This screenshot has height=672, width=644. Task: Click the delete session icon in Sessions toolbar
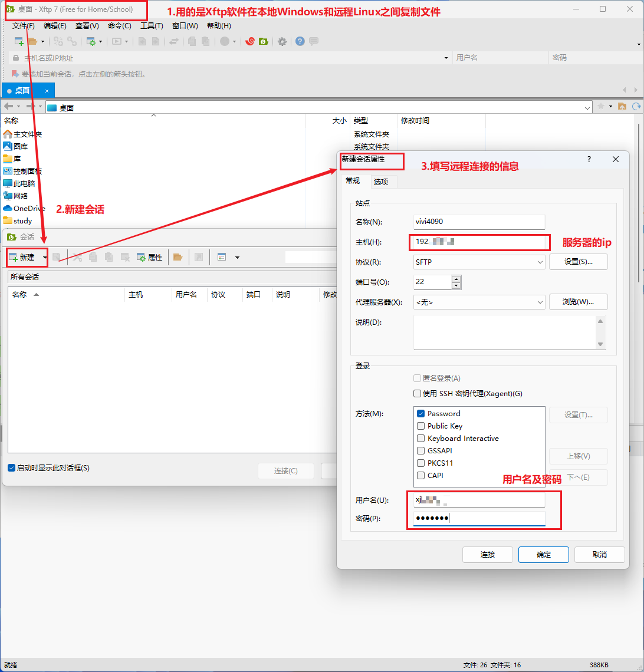tap(125, 257)
